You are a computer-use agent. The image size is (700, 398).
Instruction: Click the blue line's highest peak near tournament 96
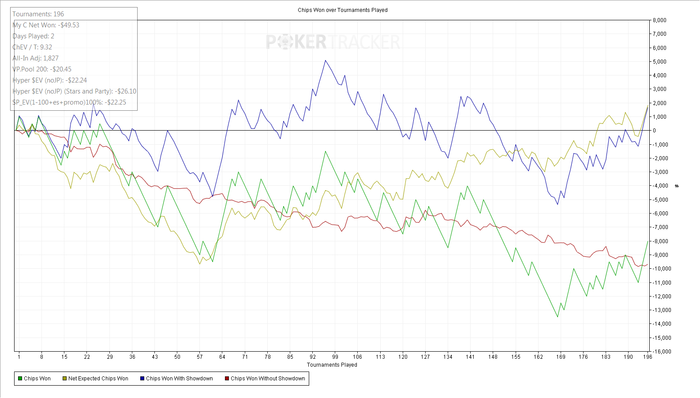pos(325,61)
